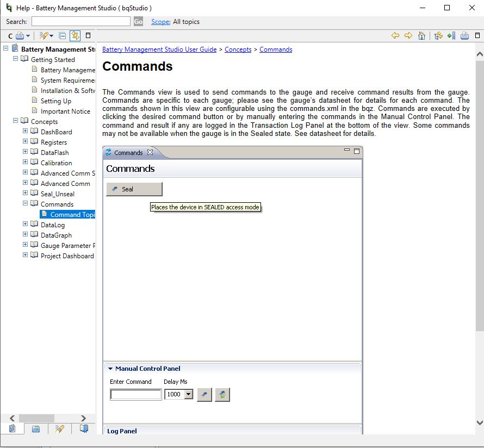
Task: Select the Important Notice topic
Action: pyautogui.click(x=65, y=111)
